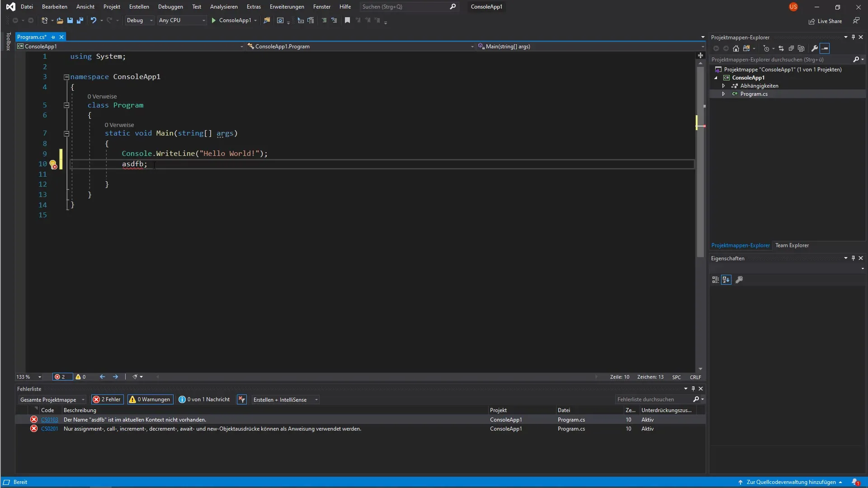Open error code link CS0103
The height and width of the screenshot is (488, 868).
(x=50, y=420)
